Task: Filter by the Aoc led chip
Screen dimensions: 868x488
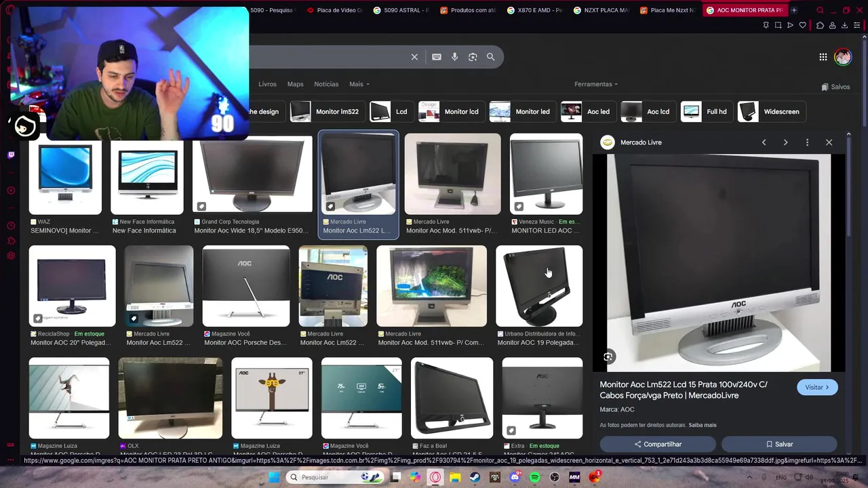Action: (x=588, y=111)
